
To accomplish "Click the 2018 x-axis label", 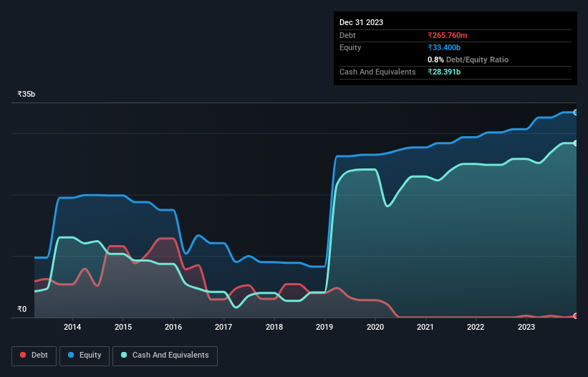I will tap(274, 327).
